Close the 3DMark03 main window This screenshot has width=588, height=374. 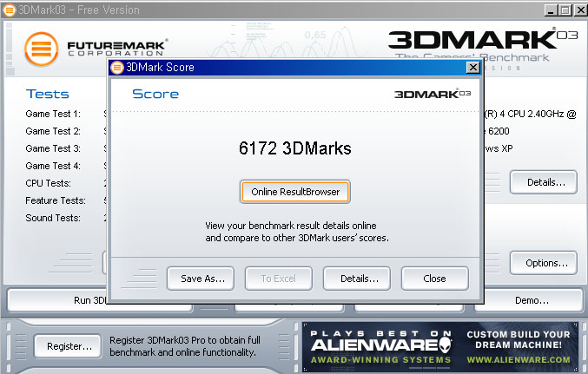click(580, 10)
